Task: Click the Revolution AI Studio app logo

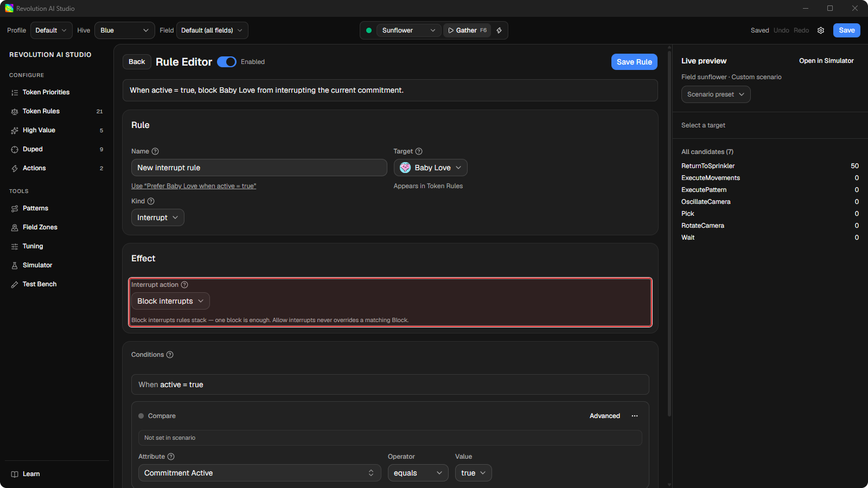Action: coord(9,8)
